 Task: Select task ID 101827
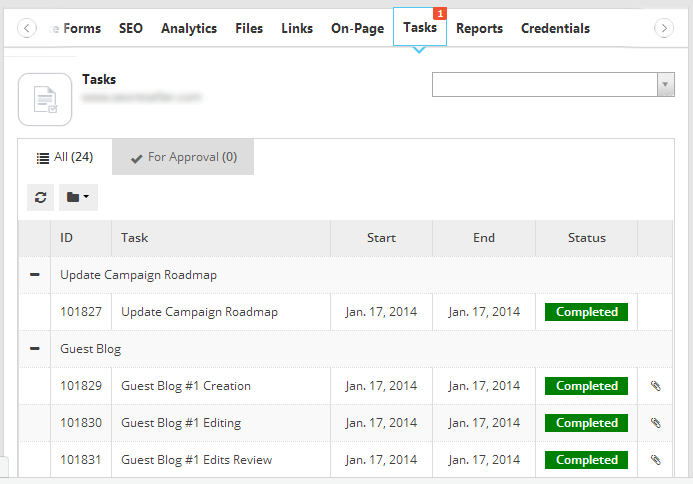[x=81, y=312]
